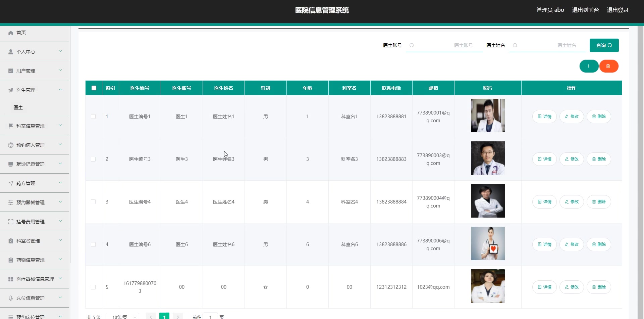644x319 pixels.
Task: Open 详情 for the first doctor row
Action: coord(544,117)
